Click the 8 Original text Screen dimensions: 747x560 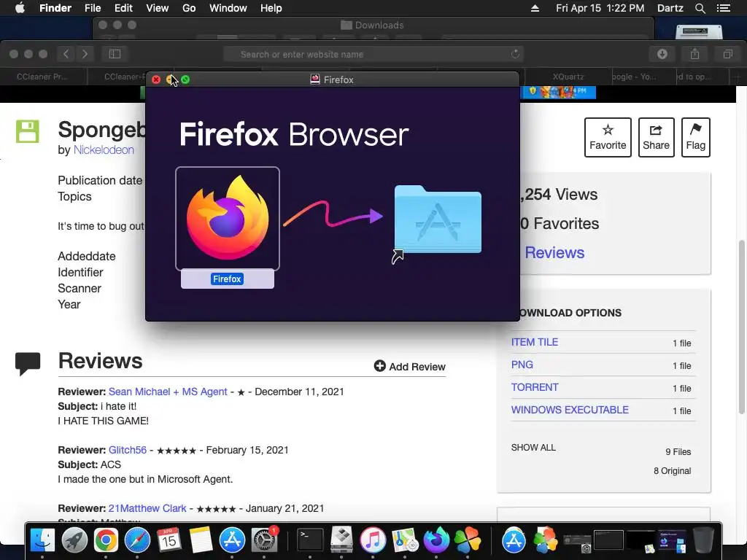(x=672, y=471)
